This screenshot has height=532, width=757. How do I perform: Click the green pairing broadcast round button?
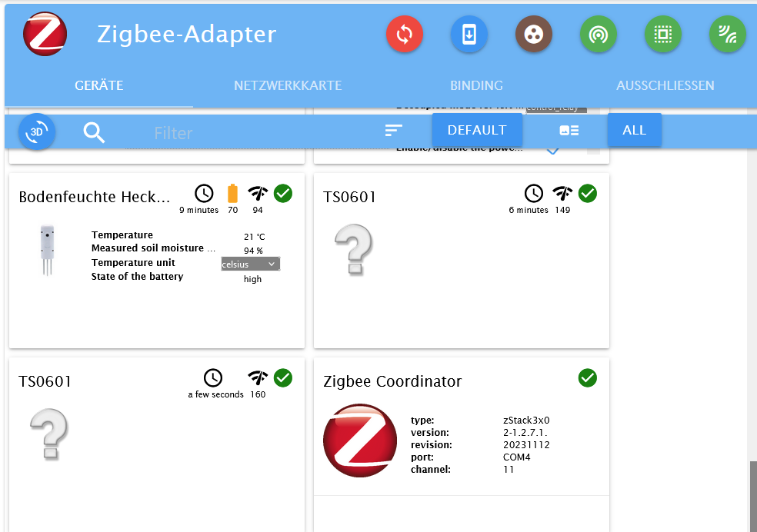[599, 35]
